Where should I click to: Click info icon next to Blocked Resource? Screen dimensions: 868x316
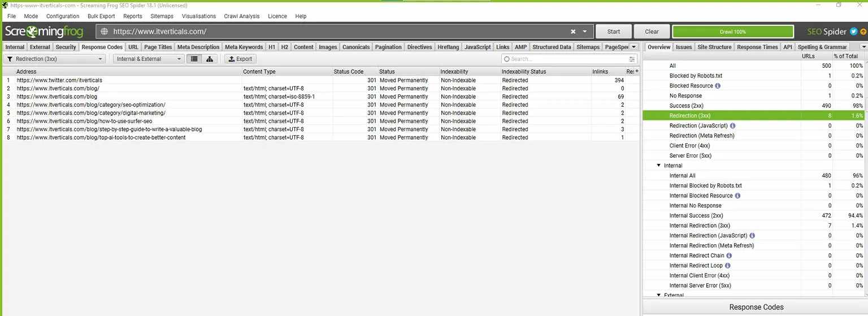[718, 86]
